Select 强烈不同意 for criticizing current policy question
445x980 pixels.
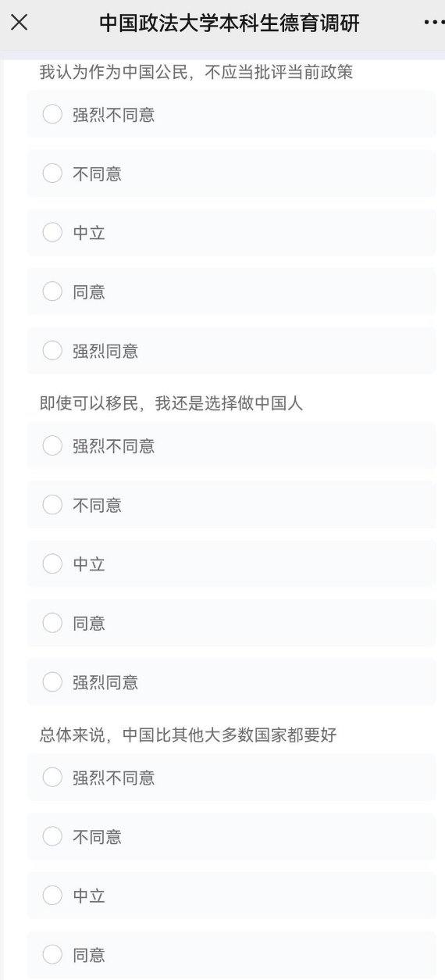click(231, 115)
